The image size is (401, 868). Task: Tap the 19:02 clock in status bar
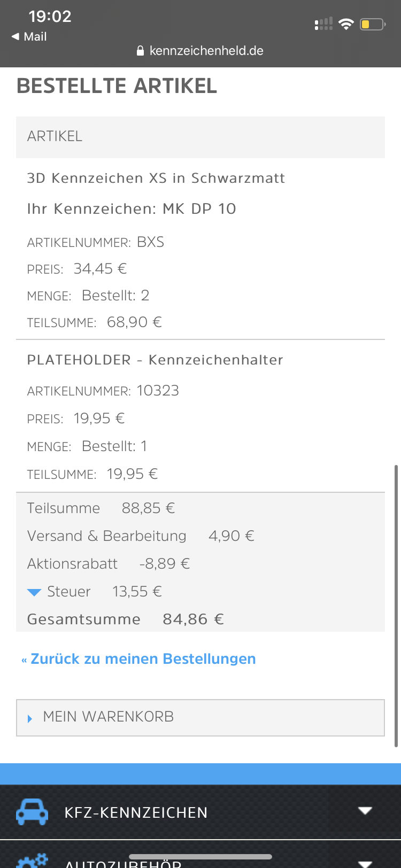tap(50, 17)
